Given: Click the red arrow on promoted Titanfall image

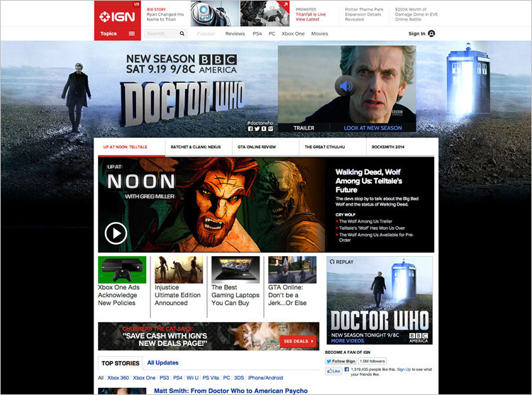Looking at the screenshot, I should [285, 5].
